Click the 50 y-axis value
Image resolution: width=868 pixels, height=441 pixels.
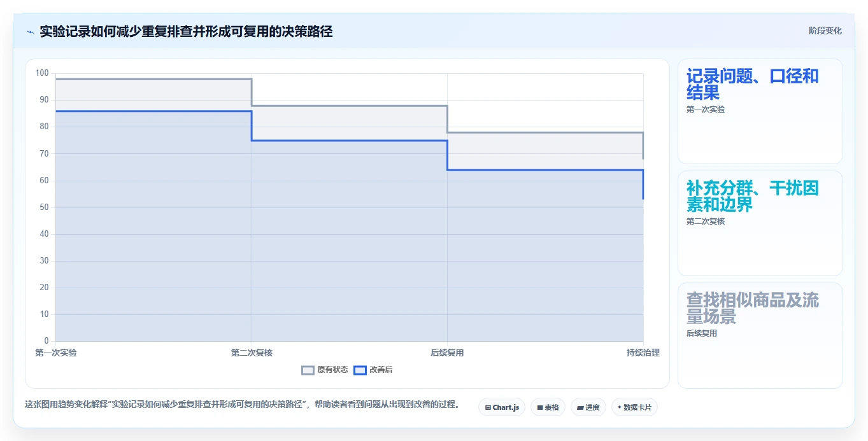(x=44, y=207)
